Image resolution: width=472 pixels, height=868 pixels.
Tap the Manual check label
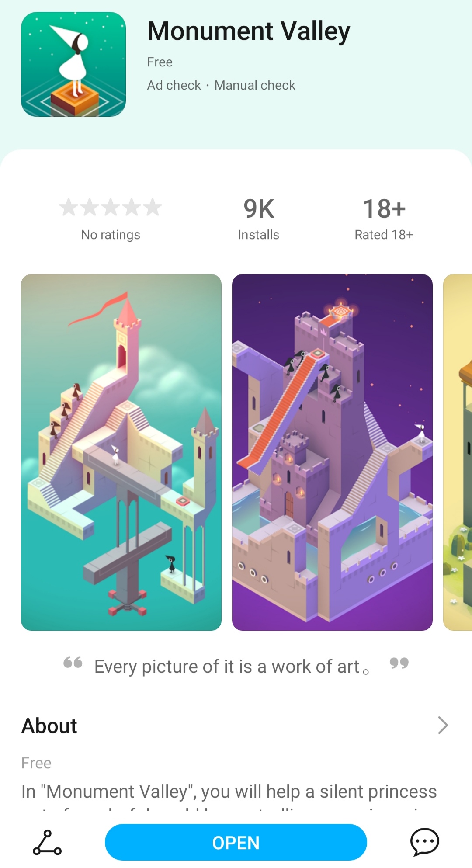(255, 85)
